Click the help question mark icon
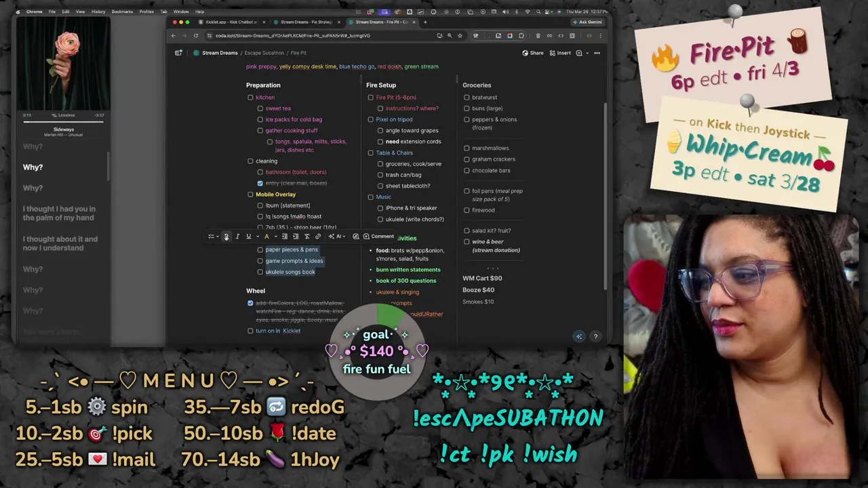 [595, 336]
